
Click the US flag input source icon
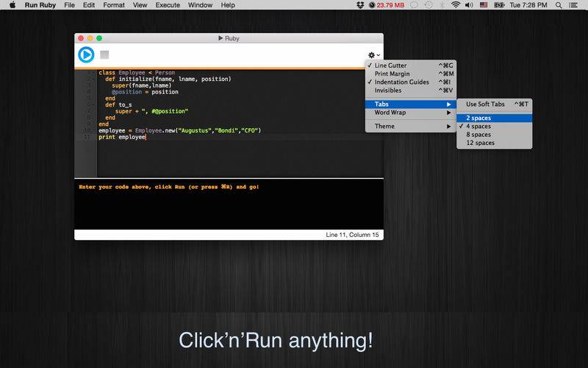[484, 5]
